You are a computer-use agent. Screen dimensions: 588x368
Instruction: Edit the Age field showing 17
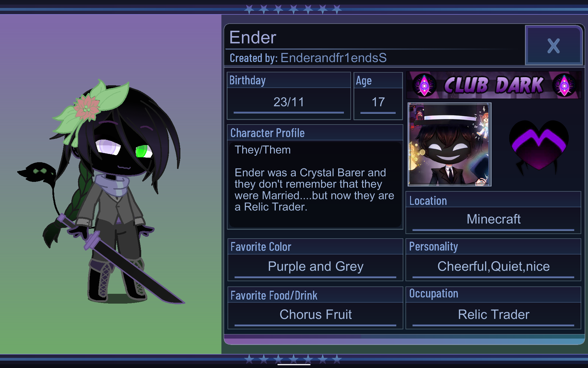(378, 102)
